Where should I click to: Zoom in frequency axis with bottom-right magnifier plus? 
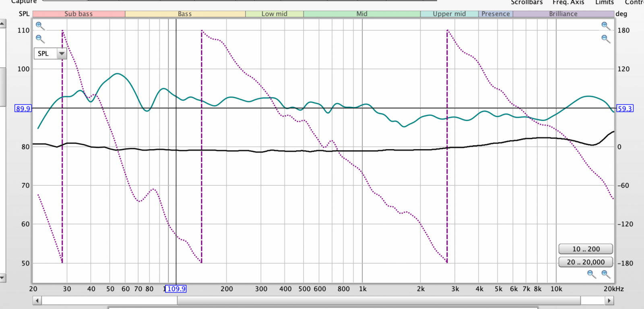606,274
